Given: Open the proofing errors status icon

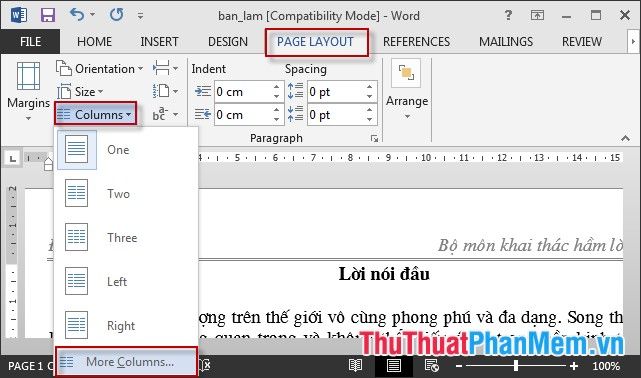Looking at the screenshot, I should [x=205, y=365].
